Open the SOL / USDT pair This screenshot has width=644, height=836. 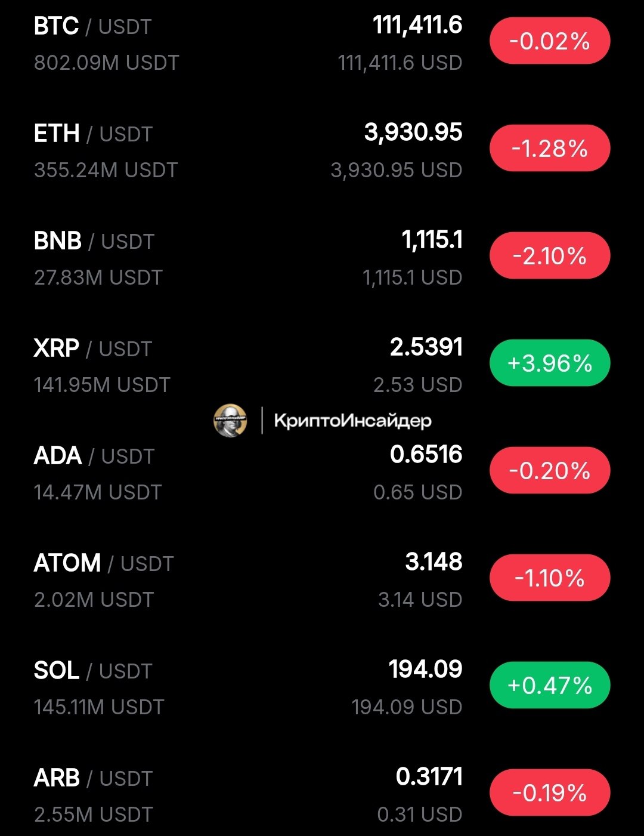[x=94, y=671]
